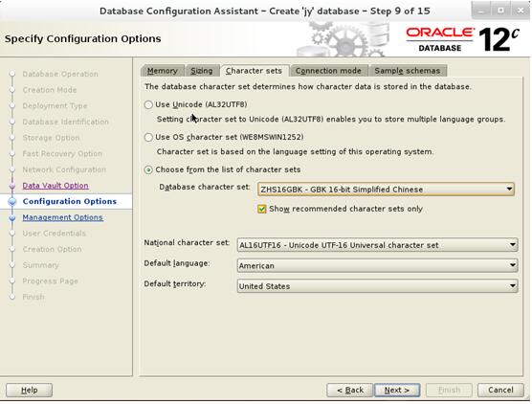Close the window with the X icon
Viewport: 532px width, 404px height.
coord(521,11)
